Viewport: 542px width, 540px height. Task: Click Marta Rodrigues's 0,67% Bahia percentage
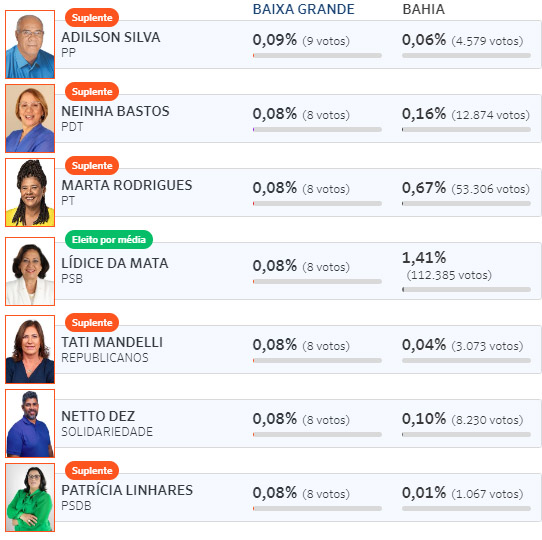click(x=424, y=188)
